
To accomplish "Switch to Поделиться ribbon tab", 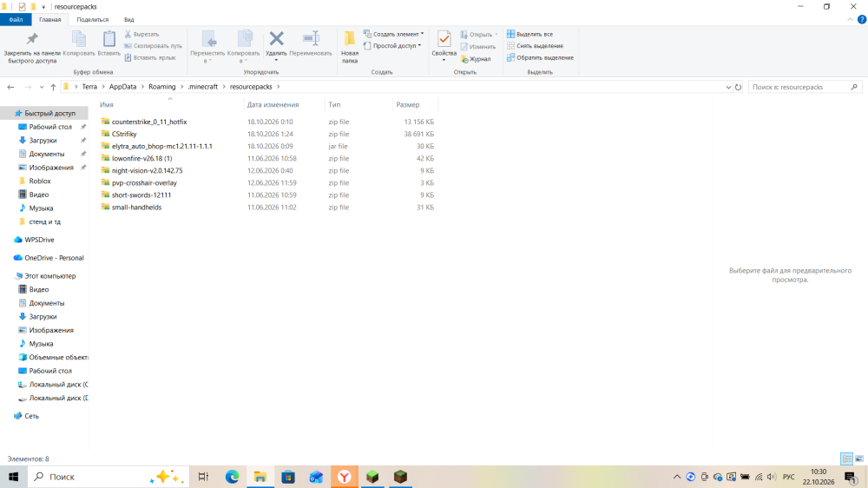I will [x=93, y=19].
